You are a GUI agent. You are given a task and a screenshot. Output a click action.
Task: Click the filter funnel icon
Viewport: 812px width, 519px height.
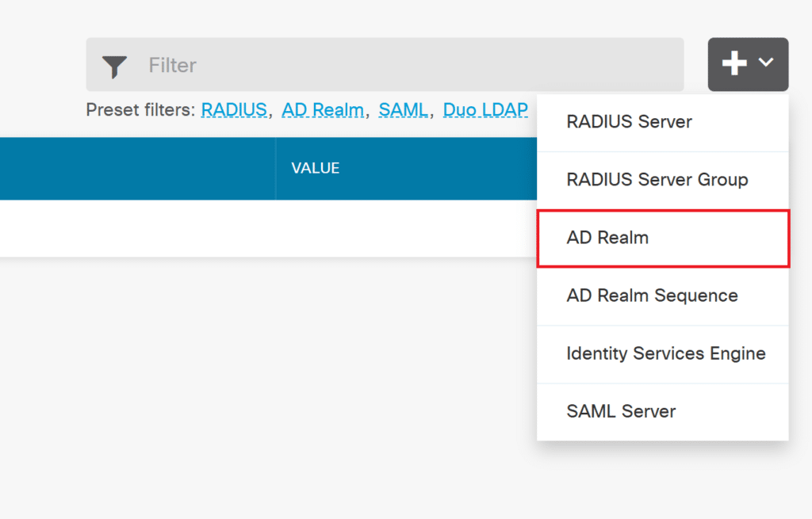(114, 65)
